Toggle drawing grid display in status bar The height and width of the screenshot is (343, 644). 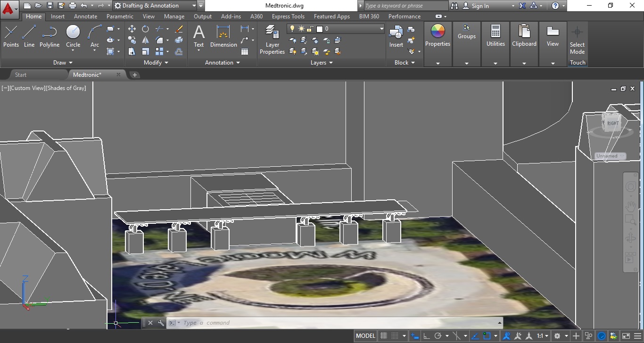[384, 336]
